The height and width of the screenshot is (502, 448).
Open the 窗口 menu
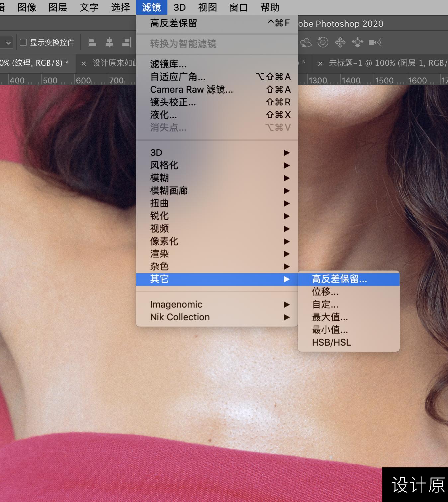(238, 7)
